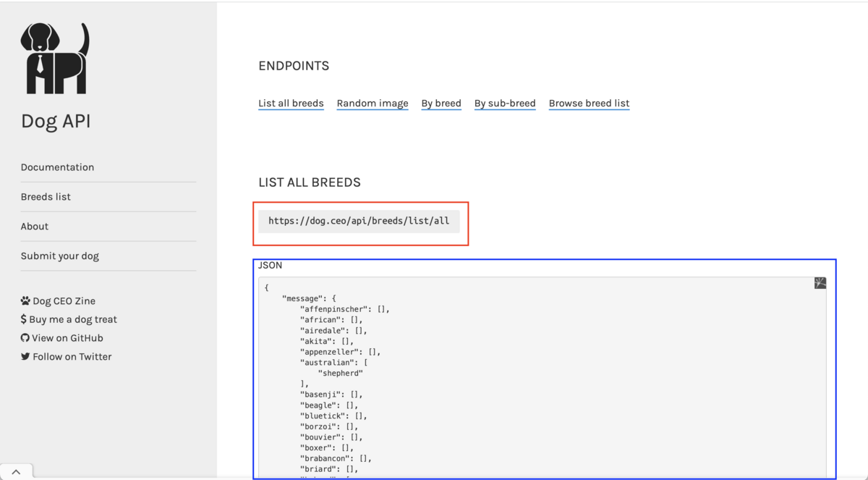Open Follow on Twitter link

(72, 357)
